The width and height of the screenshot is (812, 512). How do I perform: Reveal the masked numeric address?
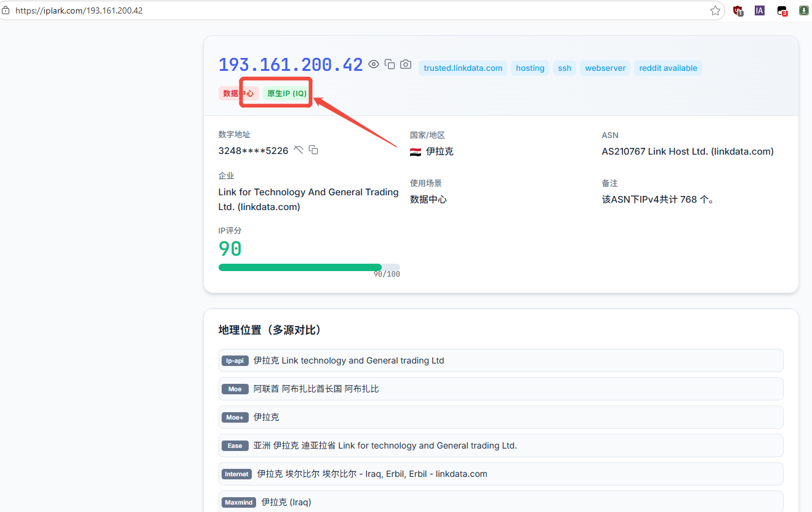pyautogui.click(x=299, y=150)
